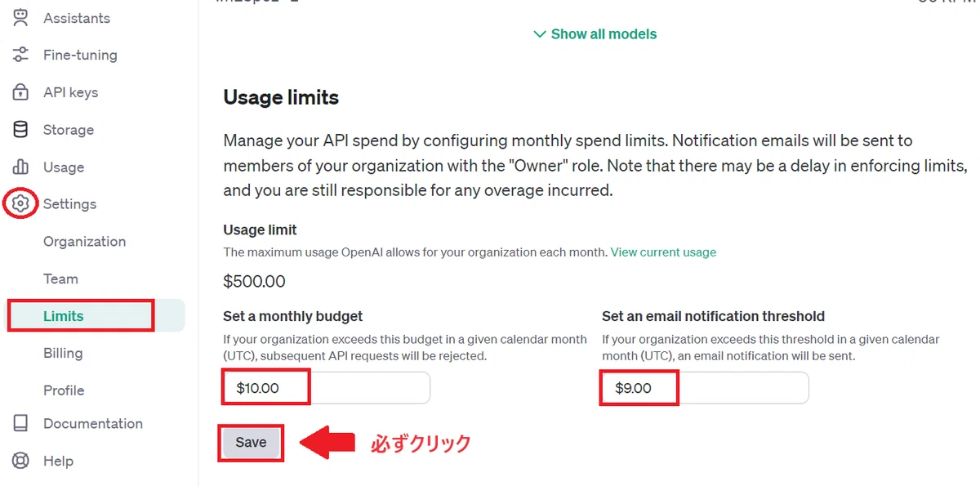Save the usage limit changes

coord(251,442)
